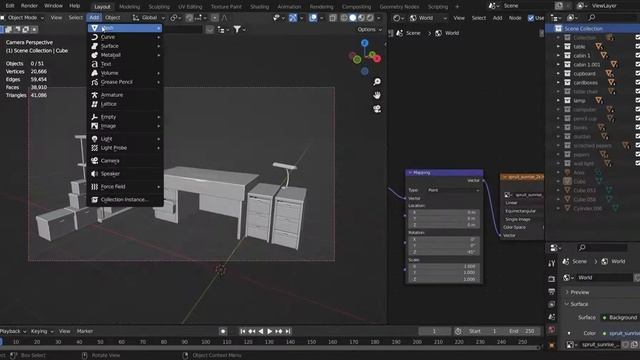Expand the table collection in outliner
This screenshot has width=640, height=360.
[558, 47]
